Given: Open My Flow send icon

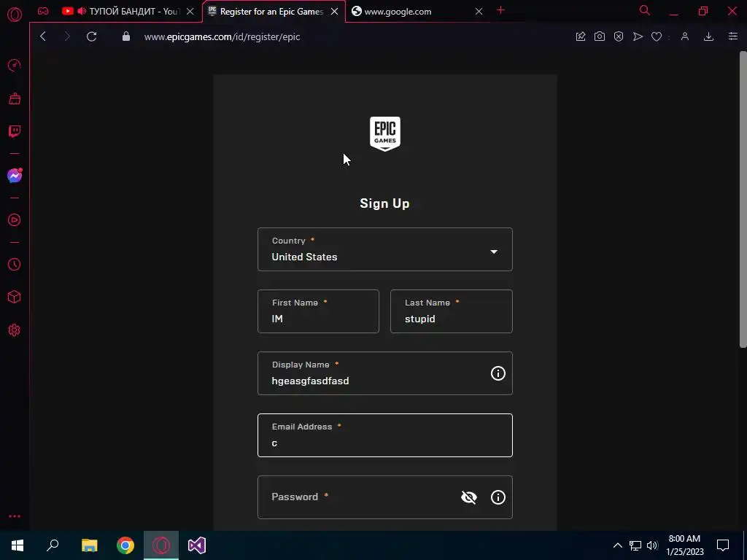Looking at the screenshot, I should click(638, 36).
